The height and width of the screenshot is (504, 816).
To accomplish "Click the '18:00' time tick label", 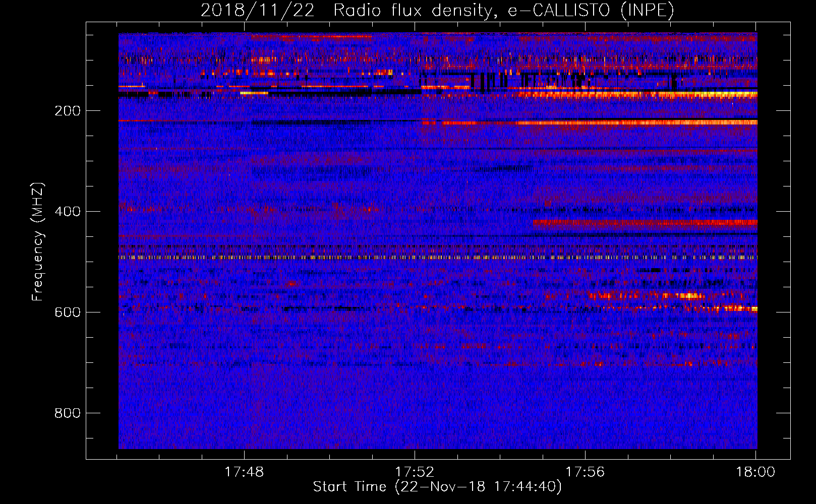I will tap(755, 472).
